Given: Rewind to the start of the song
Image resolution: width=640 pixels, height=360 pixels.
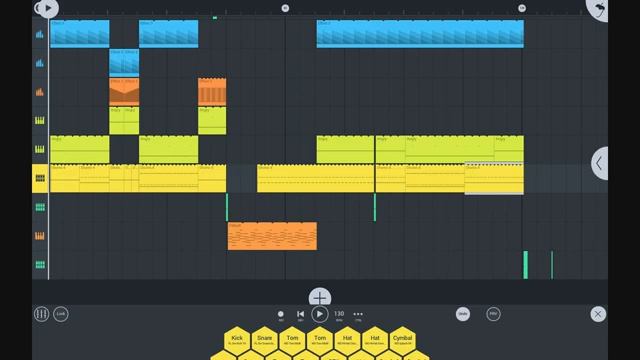Looking at the screenshot, I should [300, 314].
